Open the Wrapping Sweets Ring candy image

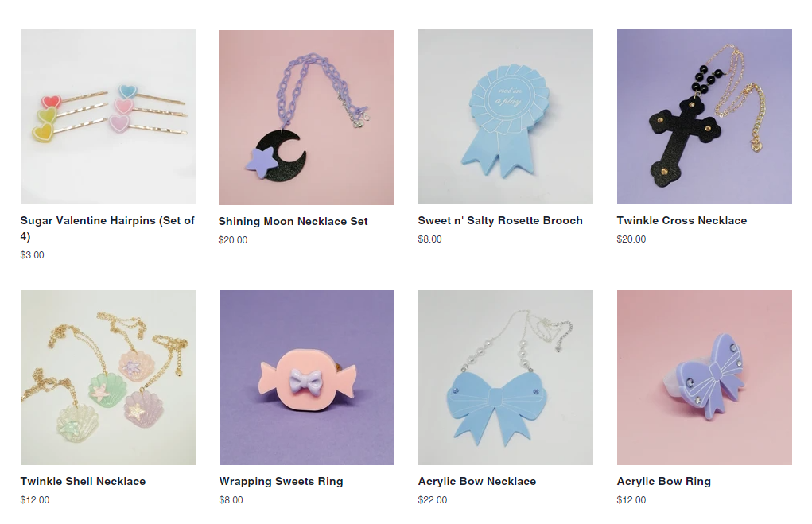click(306, 378)
